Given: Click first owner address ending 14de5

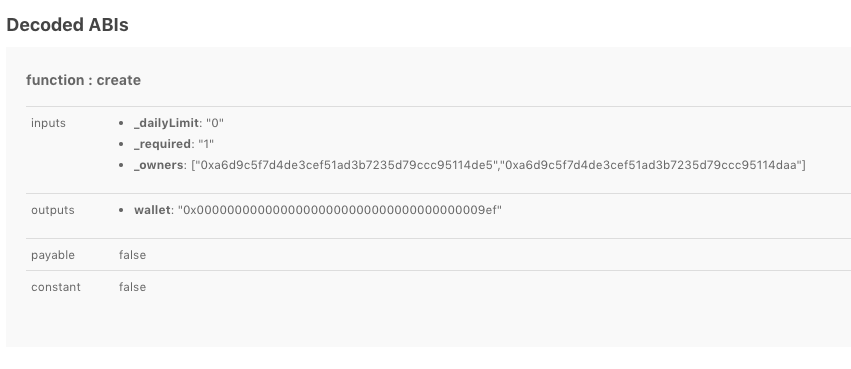Looking at the screenshot, I should [x=346, y=165].
